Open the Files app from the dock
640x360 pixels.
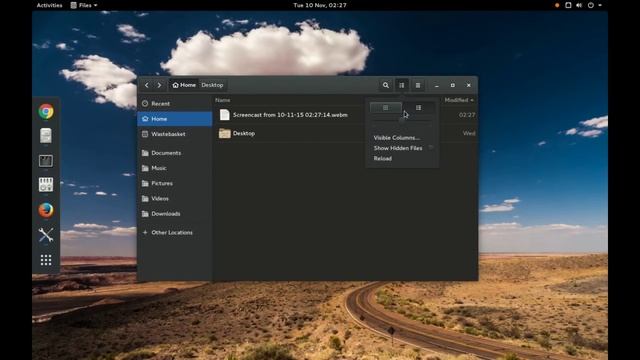[46, 136]
